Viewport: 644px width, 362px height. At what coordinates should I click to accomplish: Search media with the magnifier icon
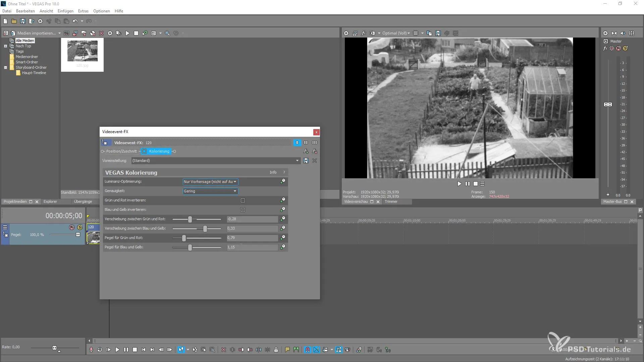(x=167, y=33)
